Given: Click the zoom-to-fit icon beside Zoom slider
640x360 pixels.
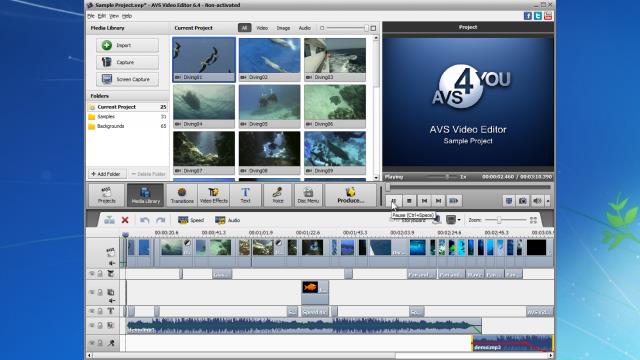Looking at the screenshot, I should [533, 220].
